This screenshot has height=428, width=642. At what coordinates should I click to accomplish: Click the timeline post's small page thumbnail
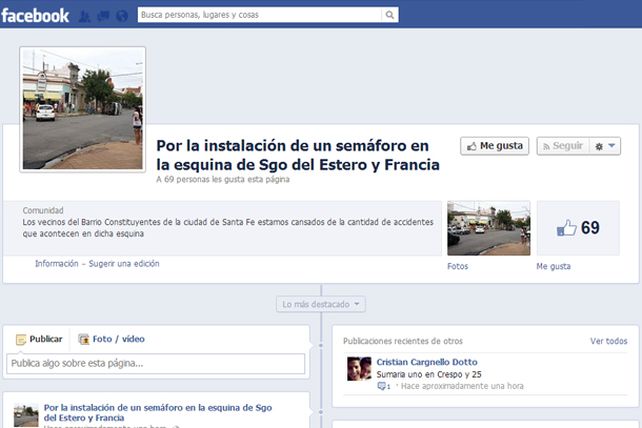pos(26,416)
